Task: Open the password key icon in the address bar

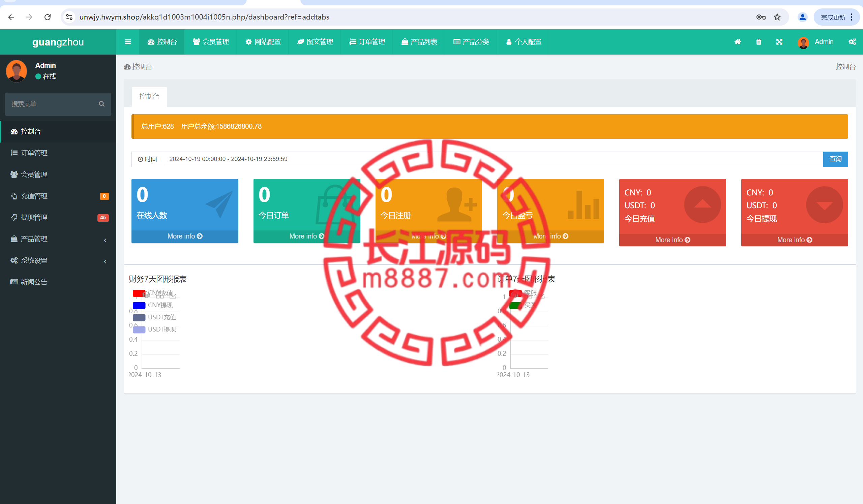Action: click(x=761, y=17)
